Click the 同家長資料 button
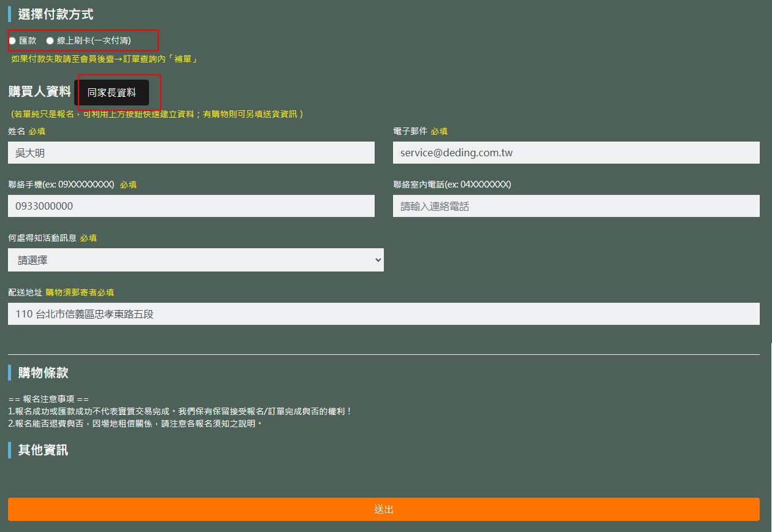Viewport: 772px width, 532px height. click(x=112, y=93)
